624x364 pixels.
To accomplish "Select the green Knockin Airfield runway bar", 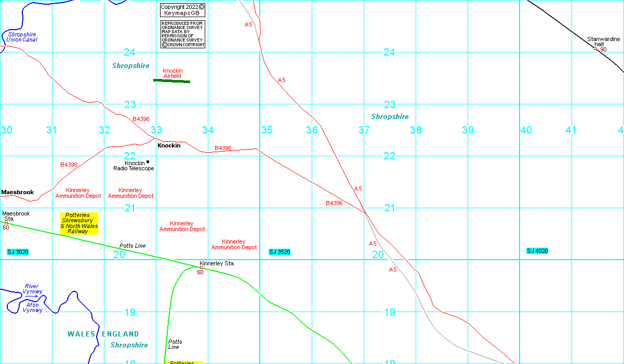I will (171, 80).
